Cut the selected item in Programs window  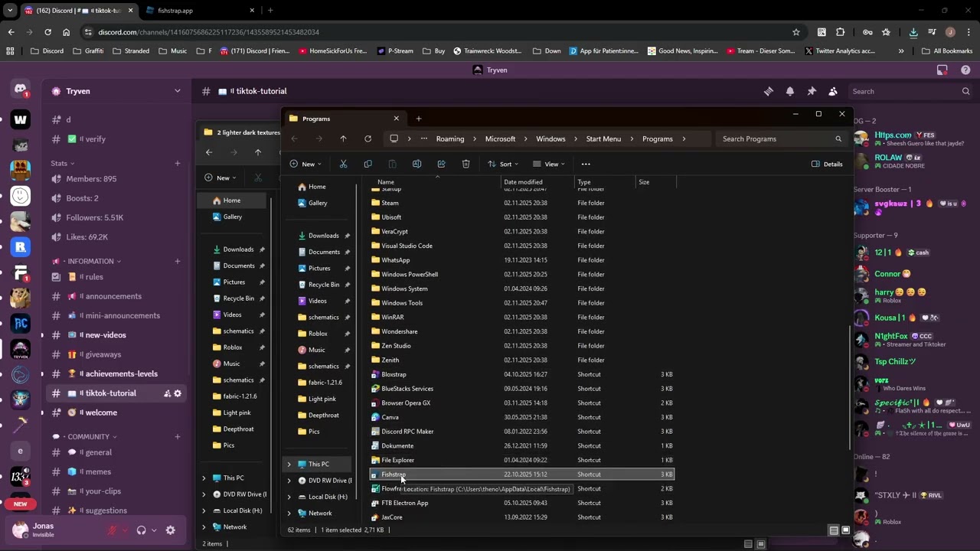343,164
